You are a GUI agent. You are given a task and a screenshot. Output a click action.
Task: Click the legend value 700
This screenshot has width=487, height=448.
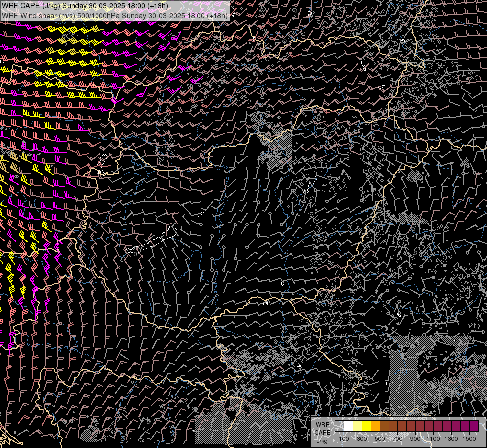(x=397, y=439)
